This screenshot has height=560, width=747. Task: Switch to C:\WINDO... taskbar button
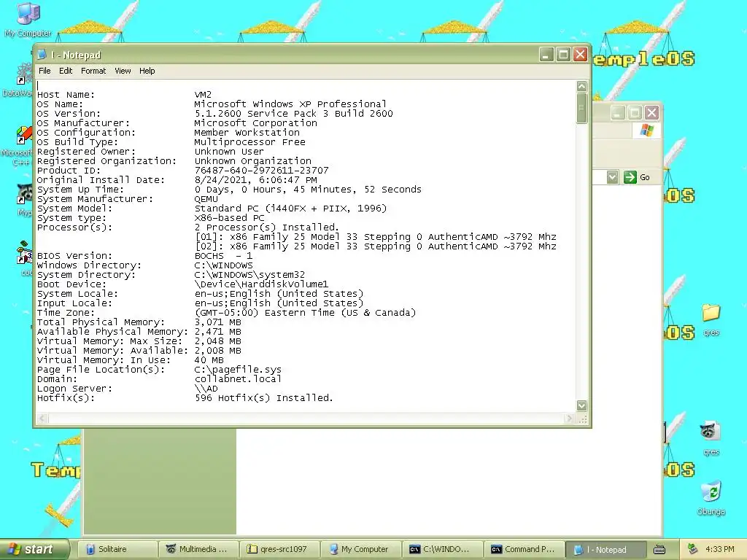(x=442, y=549)
